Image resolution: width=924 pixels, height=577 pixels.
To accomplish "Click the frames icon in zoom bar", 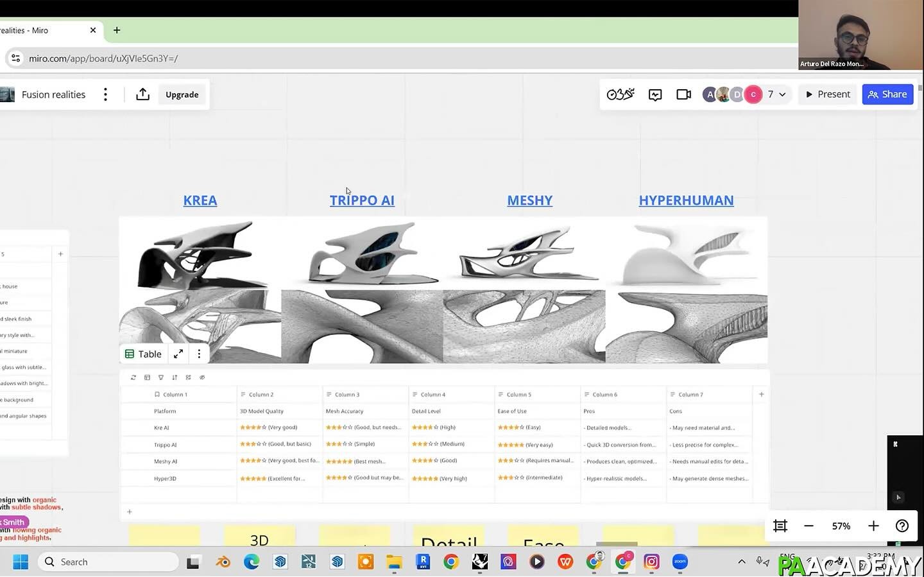I will [x=780, y=526].
